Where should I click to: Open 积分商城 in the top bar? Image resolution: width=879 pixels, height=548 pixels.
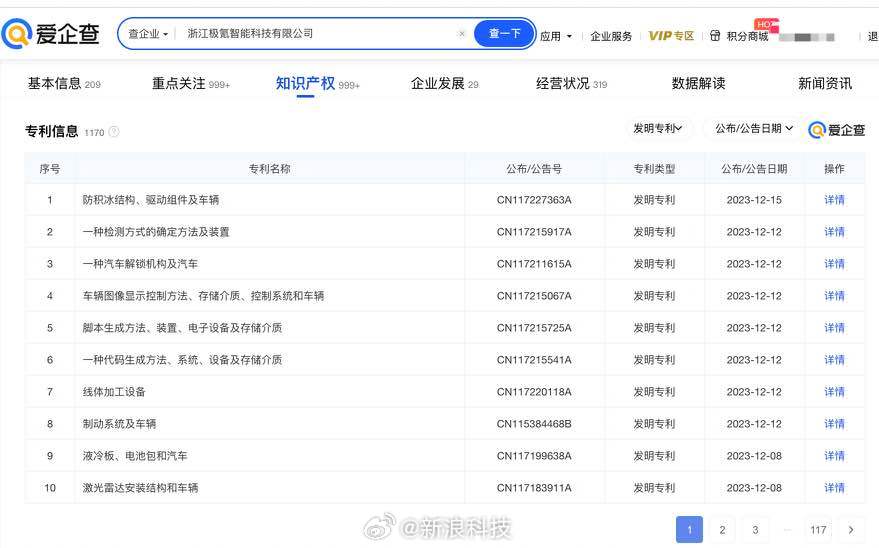(x=747, y=36)
